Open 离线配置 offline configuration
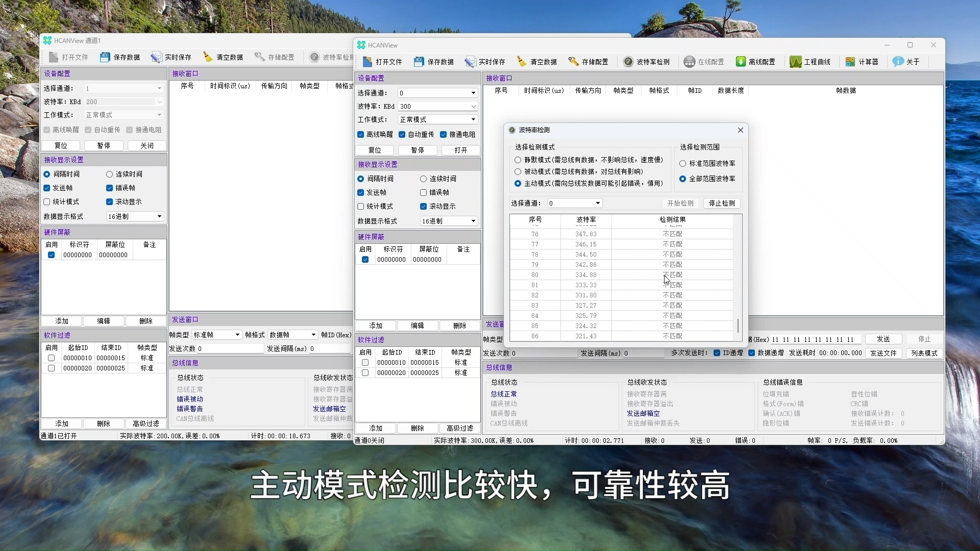Viewport: 980px width, 551px height. point(755,61)
